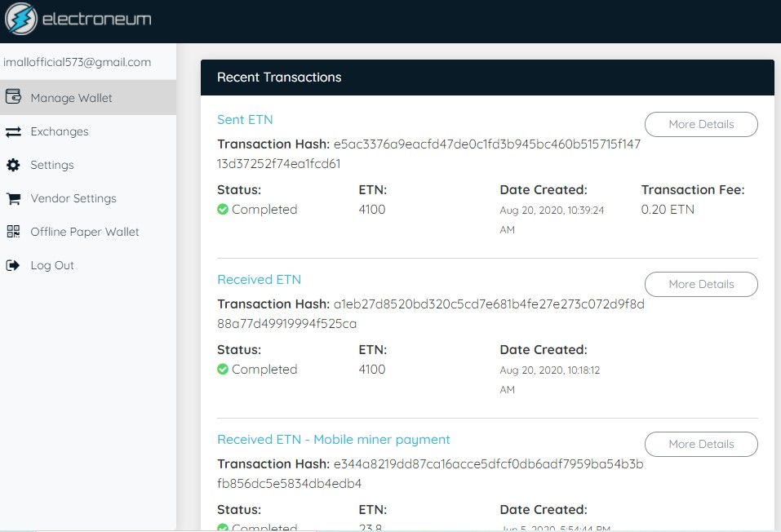Click green Completed checkmark of Sent ETN

pos(223,209)
